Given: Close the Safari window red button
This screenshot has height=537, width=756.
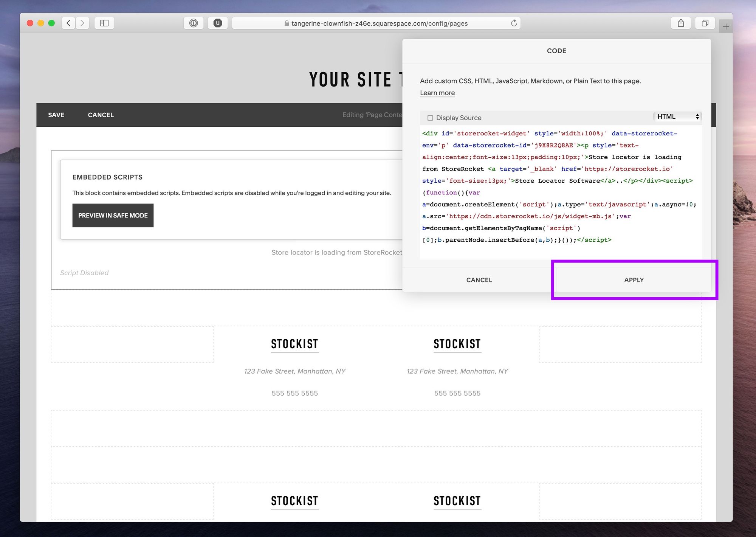Looking at the screenshot, I should coord(30,23).
